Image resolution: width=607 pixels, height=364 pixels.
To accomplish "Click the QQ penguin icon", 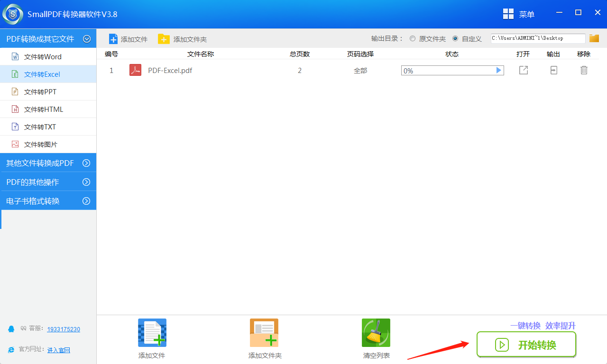I will (11, 329).
